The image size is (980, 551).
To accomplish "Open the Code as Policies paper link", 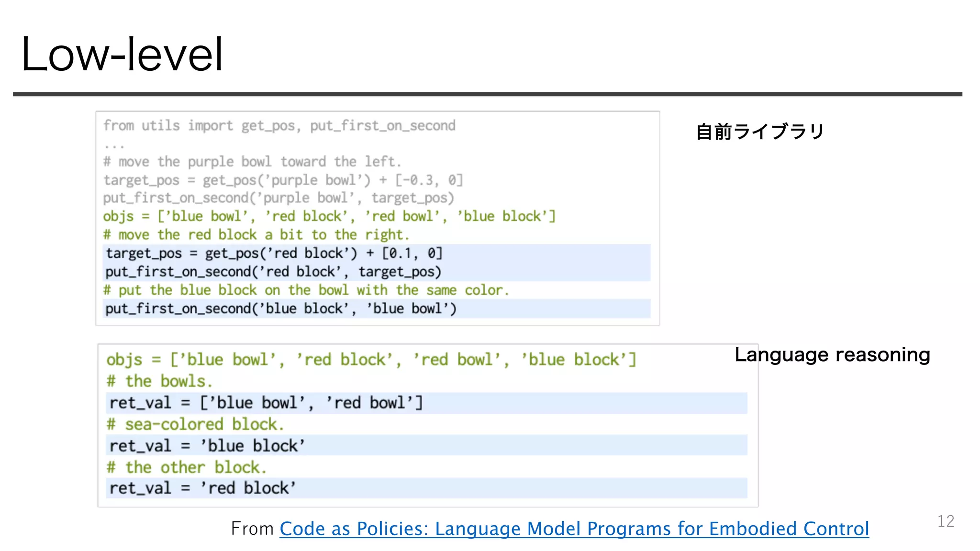I will pyautogui.click(x=574, y=529).
